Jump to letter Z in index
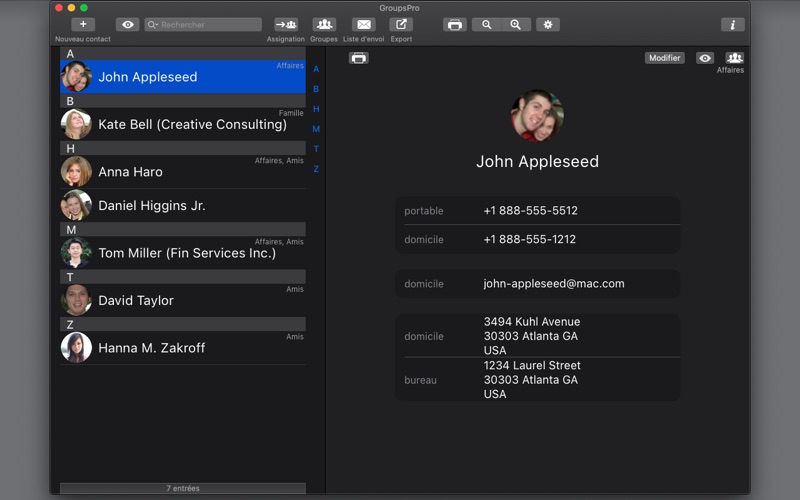The height and width of the screenshot is (500, 800). click(x=316, y=168)
